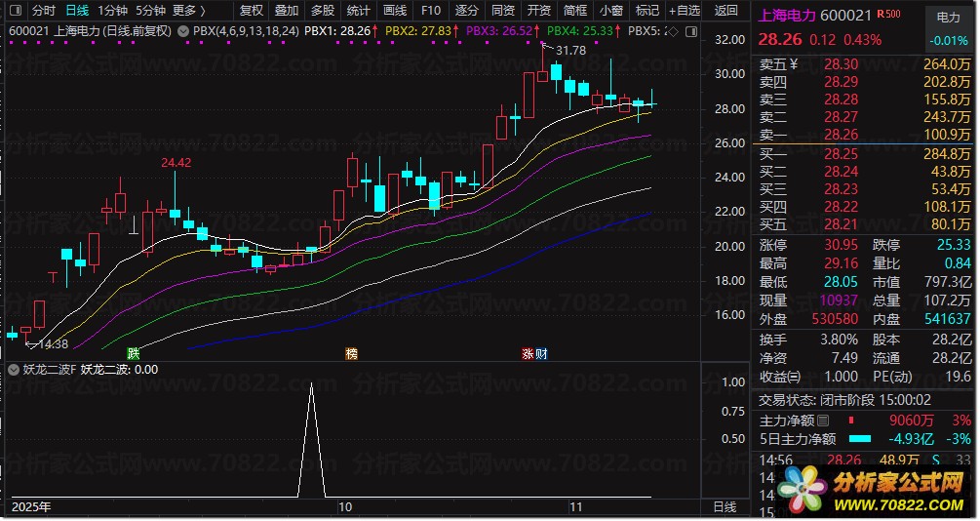The image size is (980, 521).
Task: Click 市值 value 797.3亿
Action: 948,282
